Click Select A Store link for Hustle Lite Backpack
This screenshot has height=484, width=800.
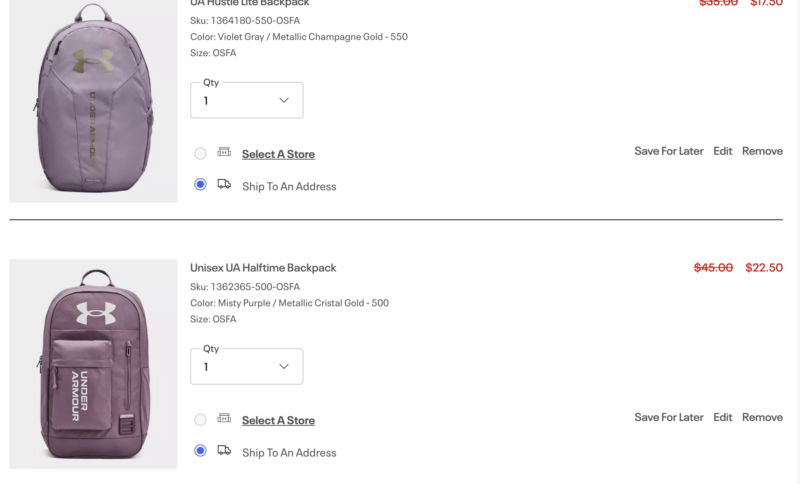278,154
